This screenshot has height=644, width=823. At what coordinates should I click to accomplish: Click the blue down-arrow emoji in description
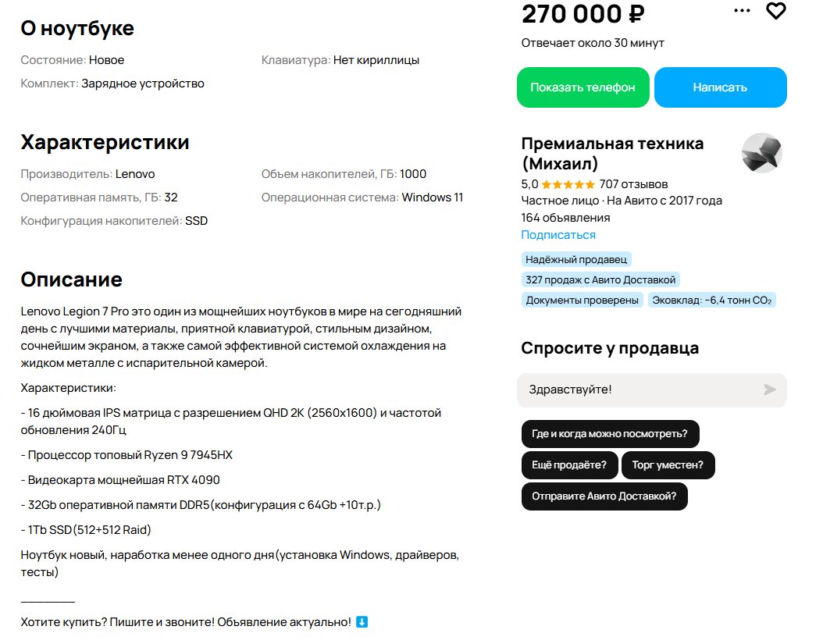coord(362,622)
